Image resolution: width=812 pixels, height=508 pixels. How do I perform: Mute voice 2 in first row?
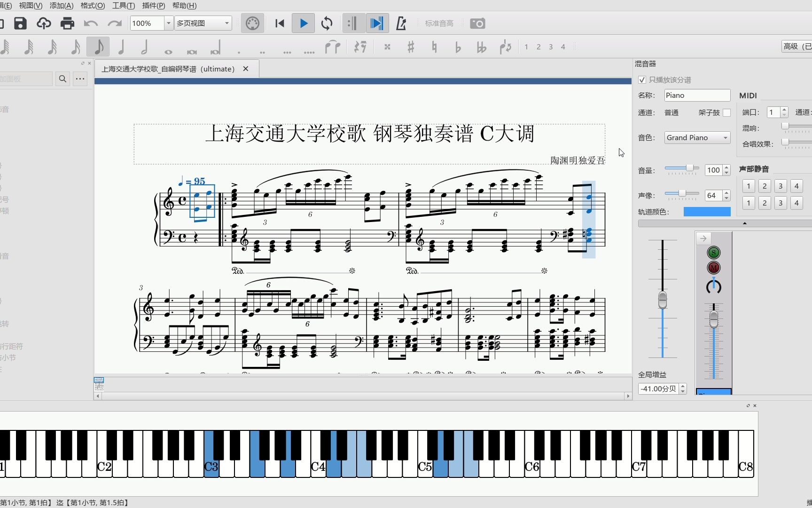(x=765, y=186)
